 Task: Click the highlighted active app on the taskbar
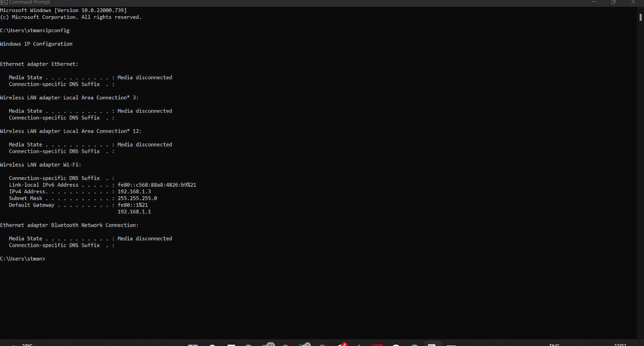[x=431, y=344]
